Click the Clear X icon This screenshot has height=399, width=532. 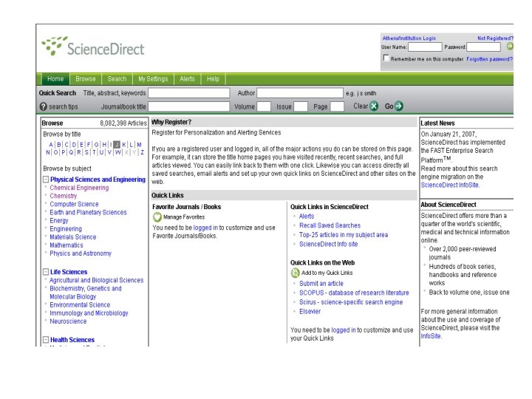coord(374,106)
